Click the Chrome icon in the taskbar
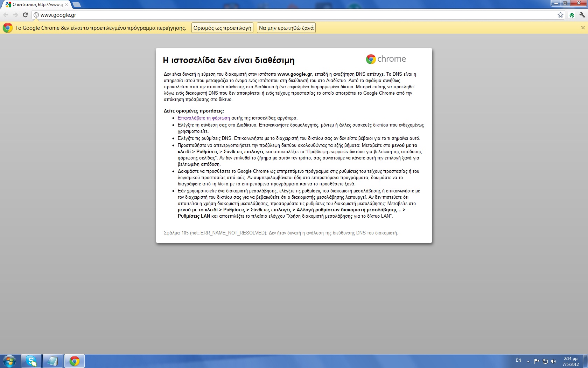Screen dimensions: 588x368 pyautogui.click(x=74, y=361)
